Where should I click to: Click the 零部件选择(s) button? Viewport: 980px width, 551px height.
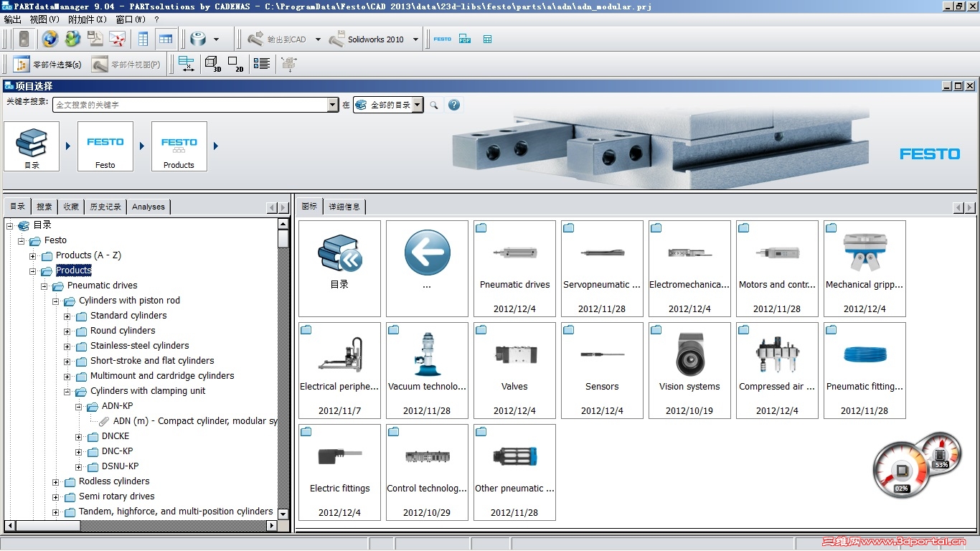[x=47, y=65]
